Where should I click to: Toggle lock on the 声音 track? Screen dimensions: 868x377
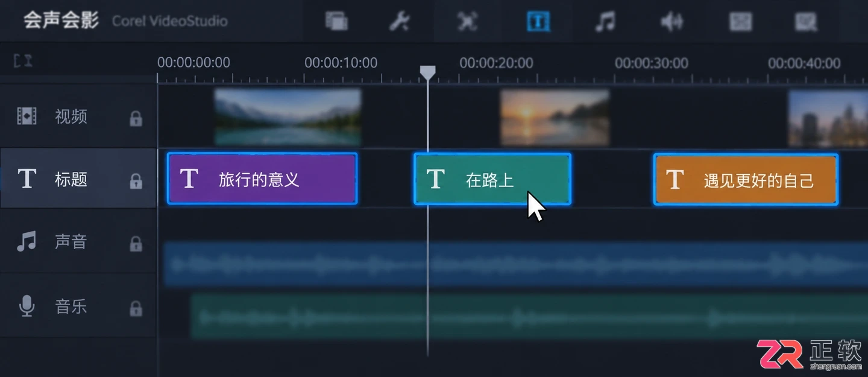click(x=136, y=244)
